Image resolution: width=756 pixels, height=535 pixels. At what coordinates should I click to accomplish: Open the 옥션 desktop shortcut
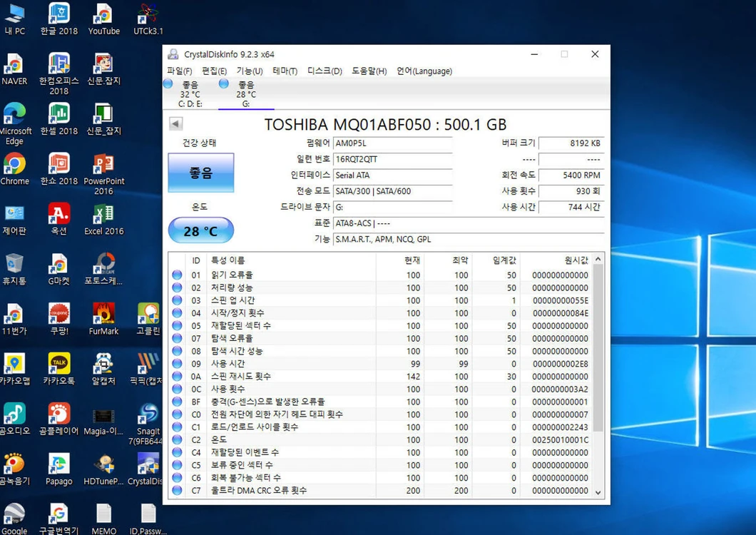tap(58, 220)
